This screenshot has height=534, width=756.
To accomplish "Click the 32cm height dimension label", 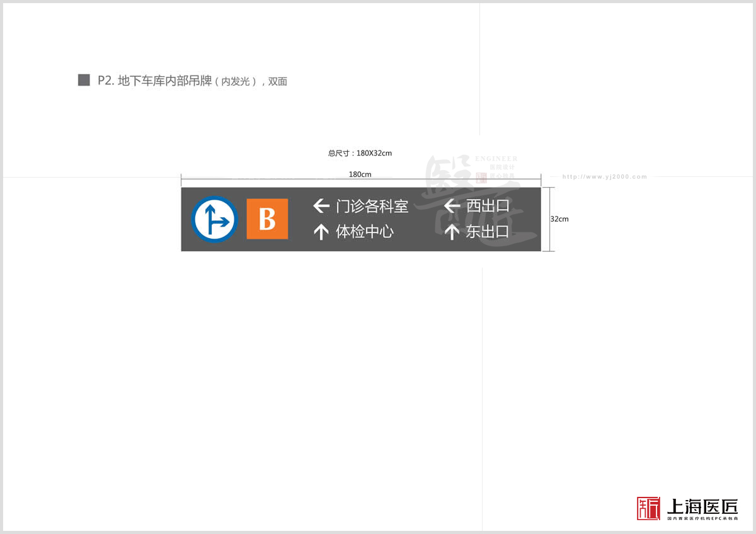I will [x=559, y=219].
